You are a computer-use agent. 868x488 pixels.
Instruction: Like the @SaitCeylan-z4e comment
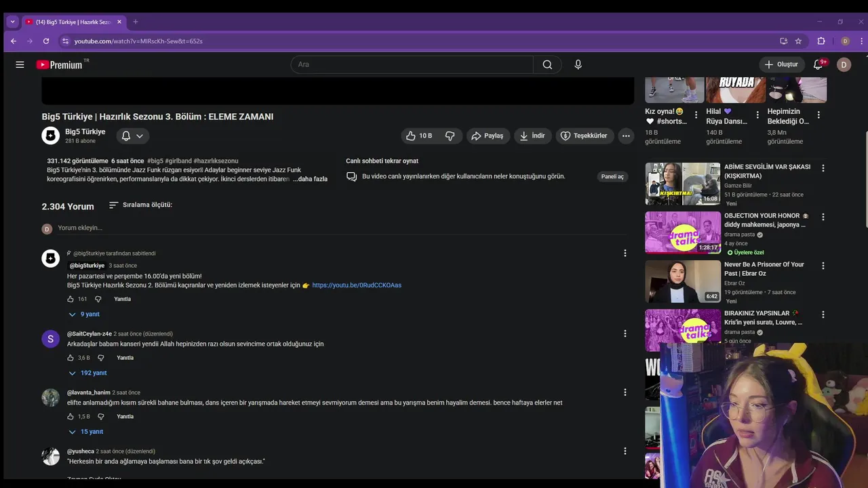coord(71,358)
